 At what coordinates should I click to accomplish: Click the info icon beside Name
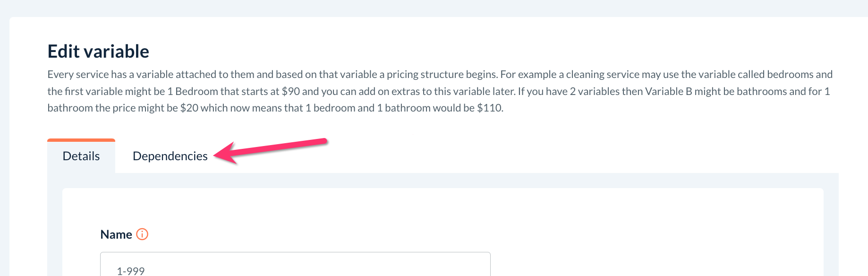tap(142, 234)
